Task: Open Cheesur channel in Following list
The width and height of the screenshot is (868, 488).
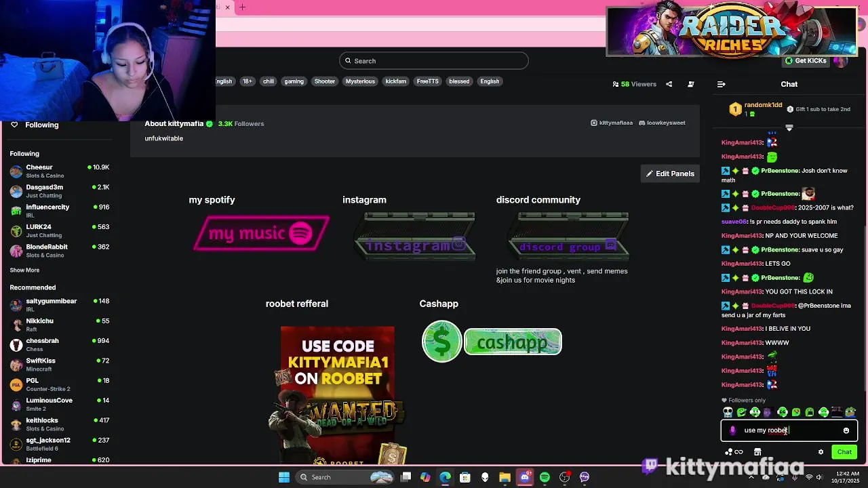Action: (60, 171)
